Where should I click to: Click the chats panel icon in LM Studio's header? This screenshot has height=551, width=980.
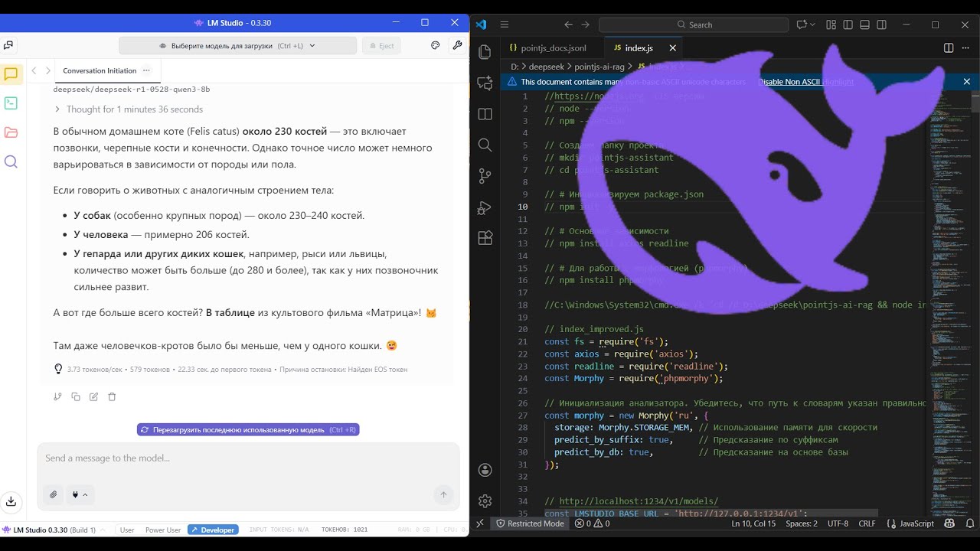click(x=8, y=45)
